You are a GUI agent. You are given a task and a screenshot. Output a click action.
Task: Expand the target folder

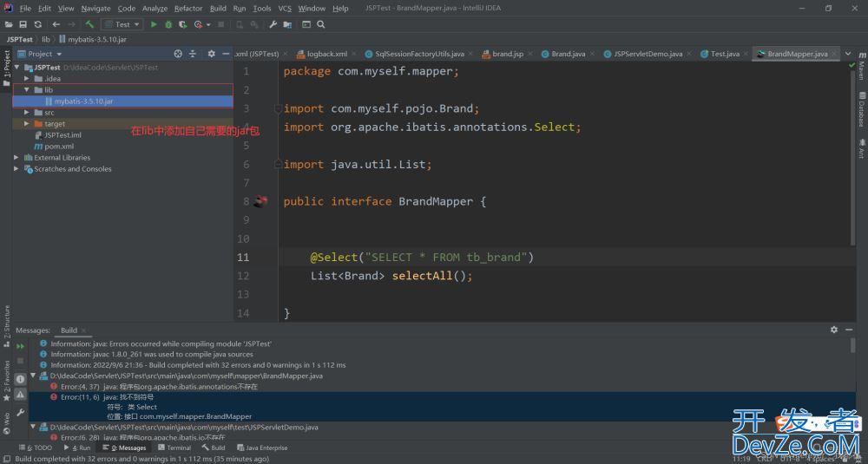27,124
